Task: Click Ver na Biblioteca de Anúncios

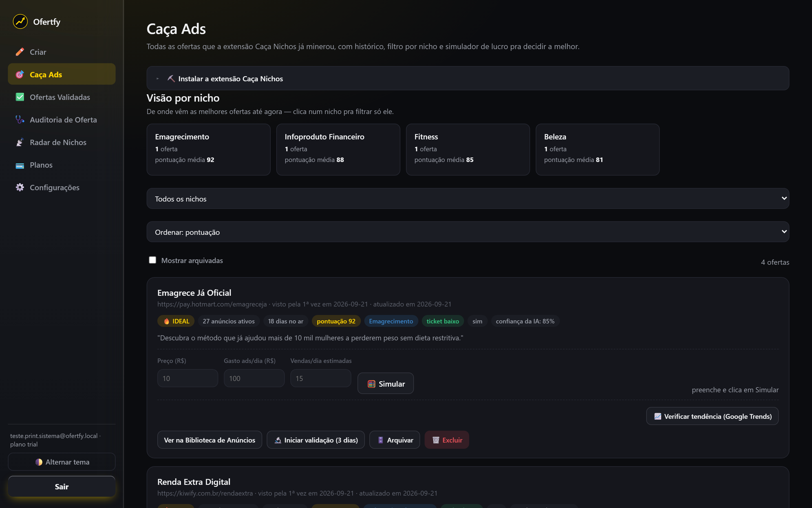Action: pyautogui.click(x=209, y=439)
